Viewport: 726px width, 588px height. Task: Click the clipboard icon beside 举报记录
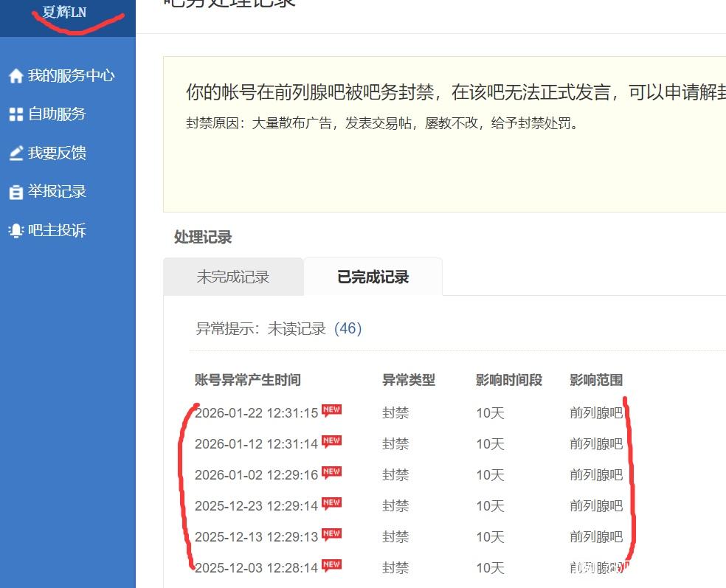coord(15,192)
